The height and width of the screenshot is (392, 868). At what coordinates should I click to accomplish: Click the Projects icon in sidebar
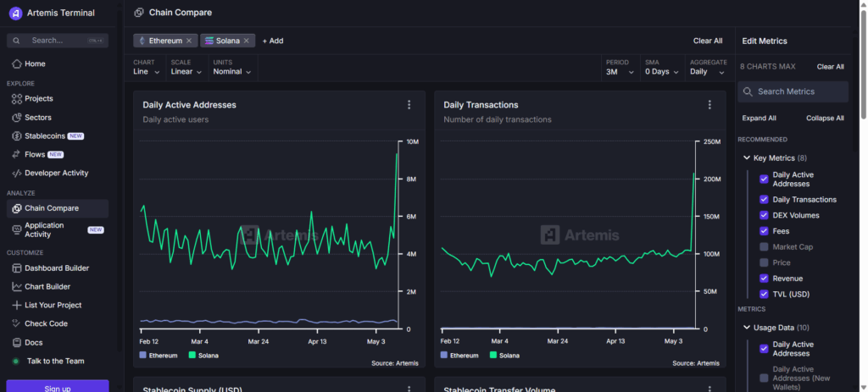(x=17, y=99)
